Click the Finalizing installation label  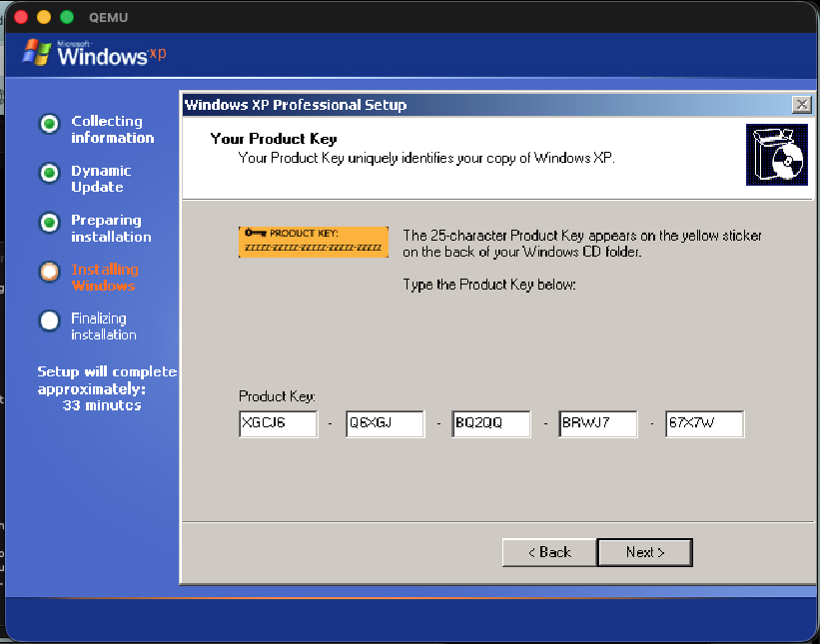pyautogui.click(x=104, y=326)
